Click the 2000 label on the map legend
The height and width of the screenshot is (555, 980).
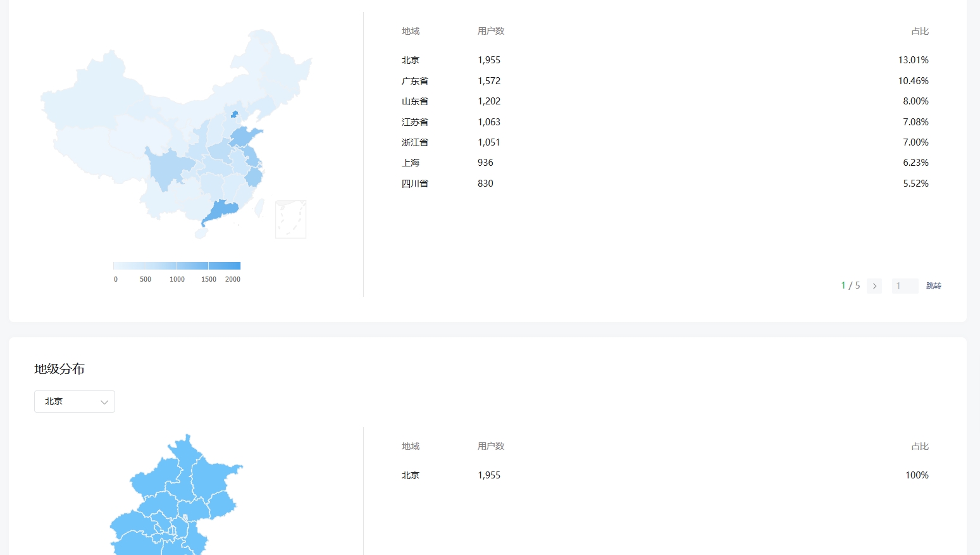coord(233,279)
